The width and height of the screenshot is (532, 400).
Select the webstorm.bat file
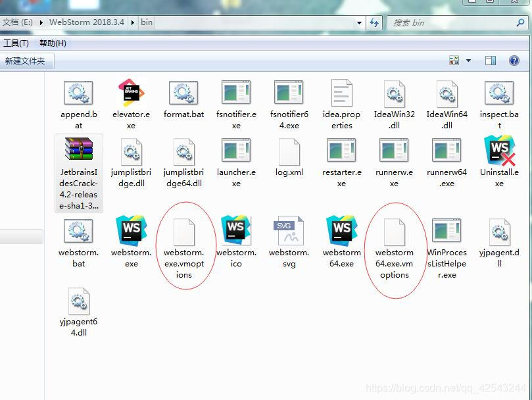click(x=78, y=243)
